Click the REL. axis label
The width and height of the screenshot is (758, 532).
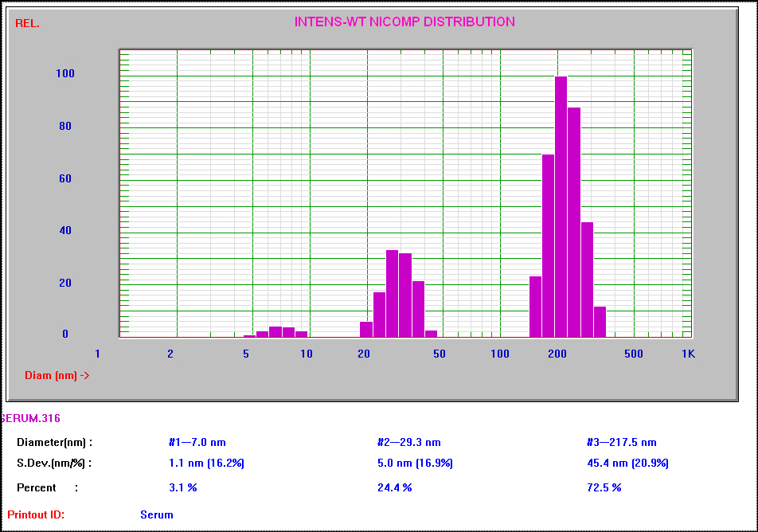click(28, 23)
